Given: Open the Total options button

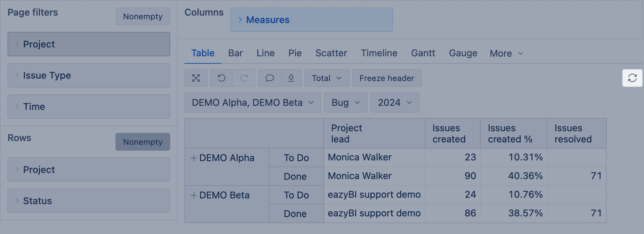Looking at the screenshot, I should (x=326, y=78).
